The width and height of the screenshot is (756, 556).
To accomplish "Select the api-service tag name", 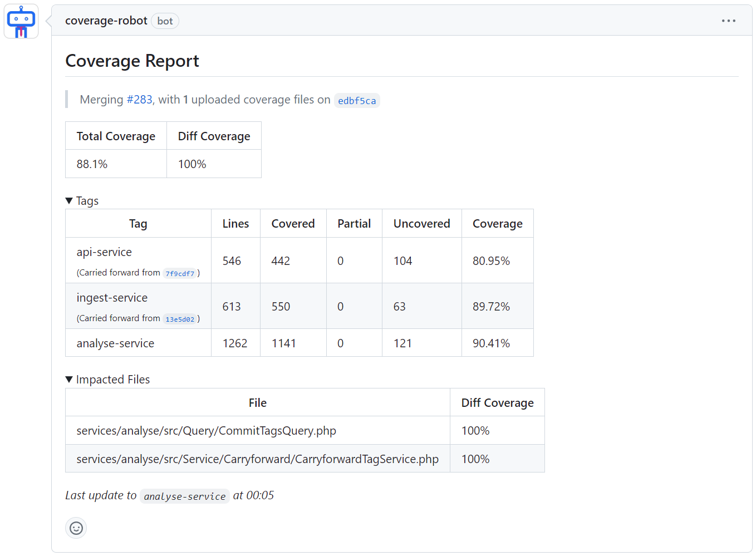I will [104, 252].
